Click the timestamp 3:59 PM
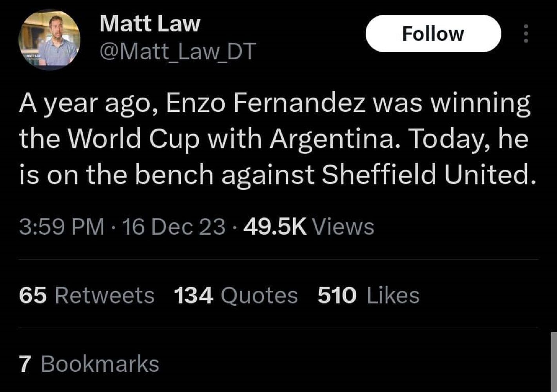557x392 pixels. click(x=61, y=226)
